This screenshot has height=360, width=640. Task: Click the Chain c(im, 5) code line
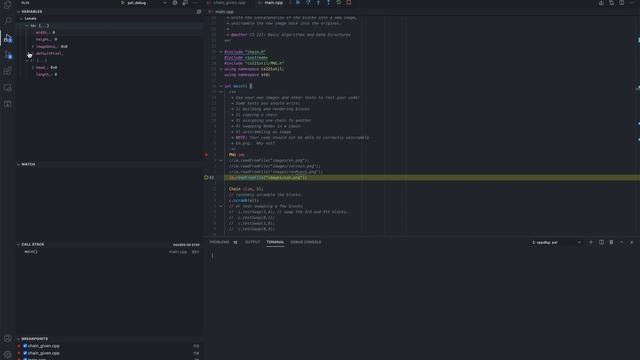point(246,189)
